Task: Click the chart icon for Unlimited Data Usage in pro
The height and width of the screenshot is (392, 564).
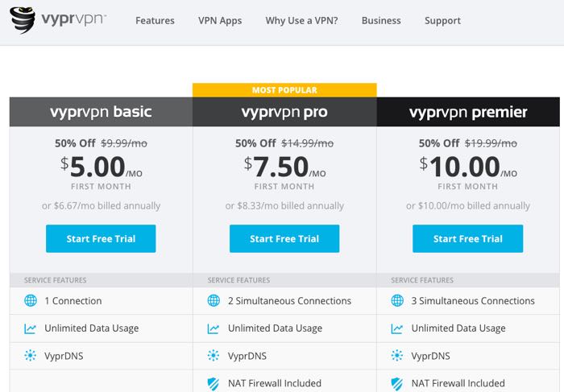Action: tap(214, 328)
